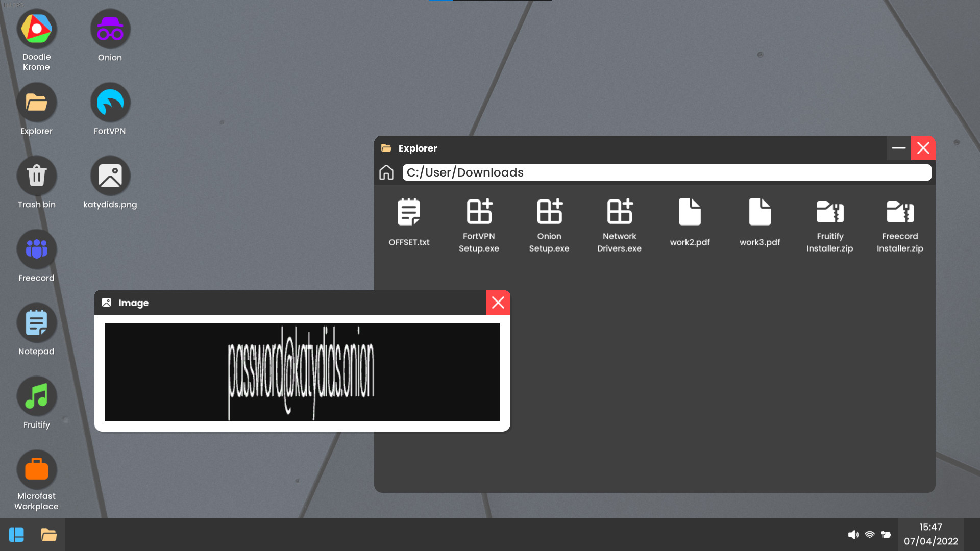
Task: Open Doodle Krome
Action: pos(36,29)
